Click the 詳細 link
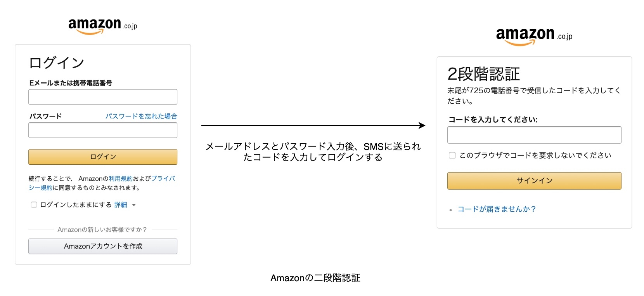 point(121,205)
